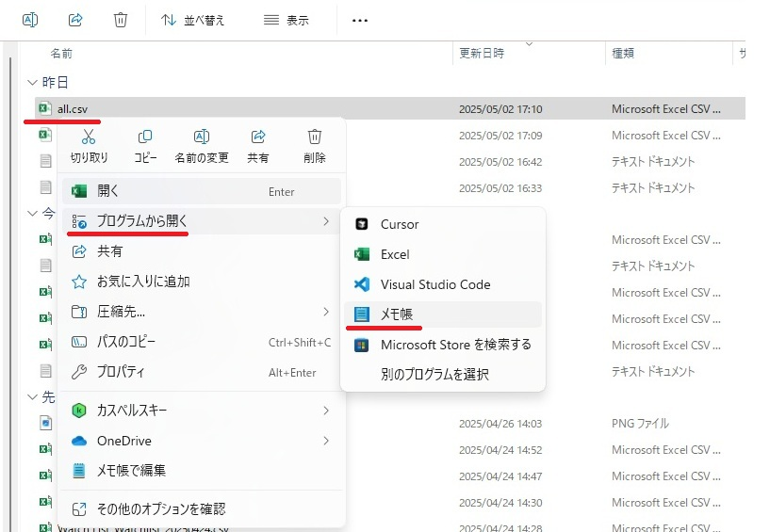Click the left pane vertical scrollbar
The image size is (770, 532).
coord(10,295)
